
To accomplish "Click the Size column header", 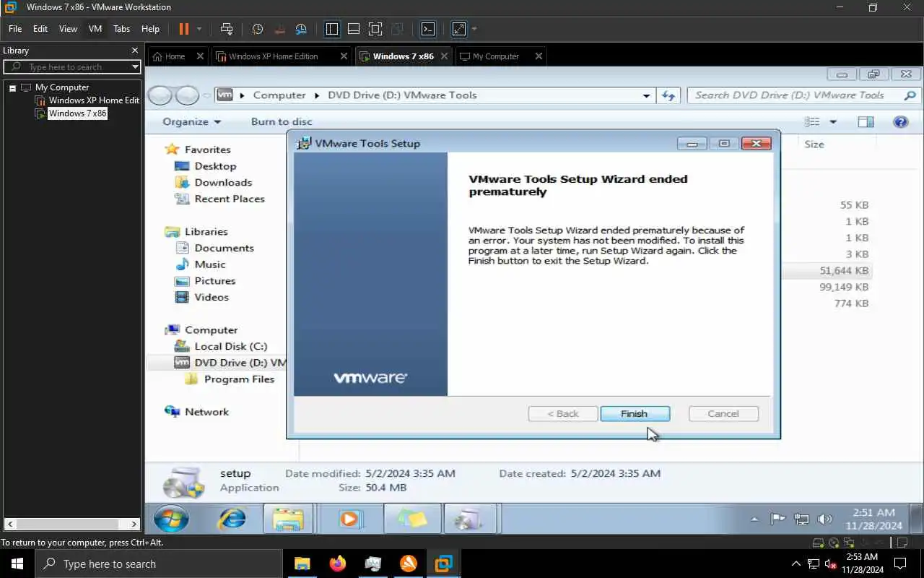I will [x=814, y=144].
